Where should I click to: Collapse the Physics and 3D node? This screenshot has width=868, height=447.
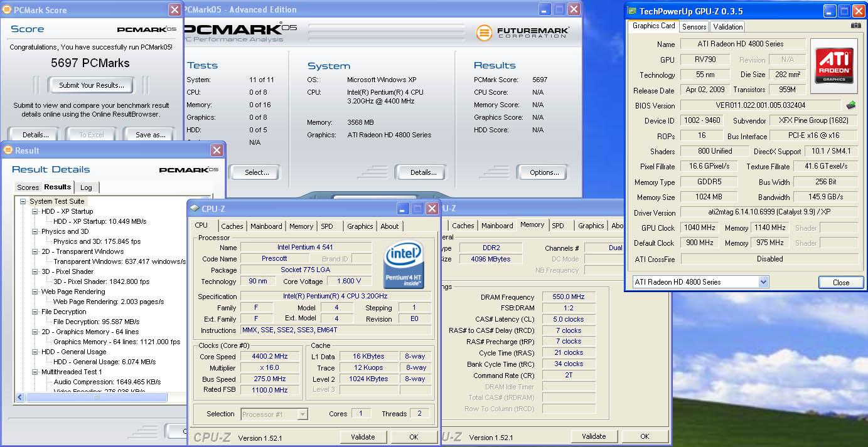tap(35, 231)
